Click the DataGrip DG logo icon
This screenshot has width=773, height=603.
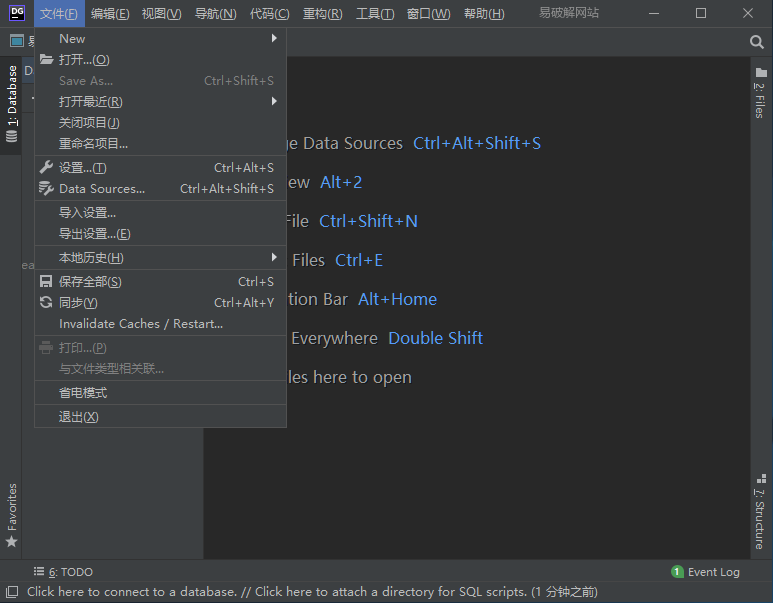click(17, 13)
